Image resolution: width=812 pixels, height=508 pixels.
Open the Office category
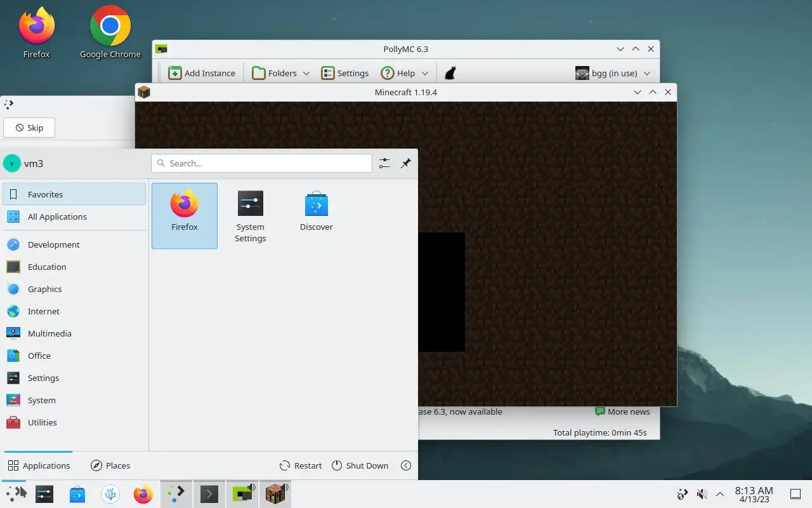pos(74,356)
